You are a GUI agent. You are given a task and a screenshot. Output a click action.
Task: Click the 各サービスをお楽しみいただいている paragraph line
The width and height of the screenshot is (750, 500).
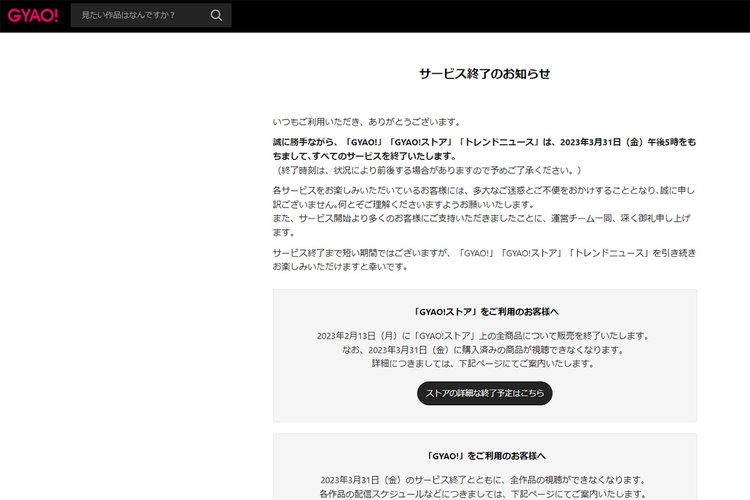point(484,190)
